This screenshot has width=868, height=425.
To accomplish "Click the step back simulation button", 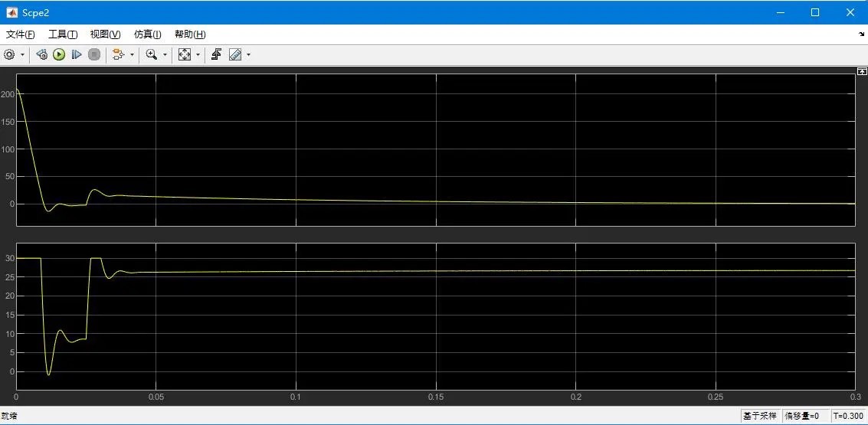I will [x=41, y=54].
